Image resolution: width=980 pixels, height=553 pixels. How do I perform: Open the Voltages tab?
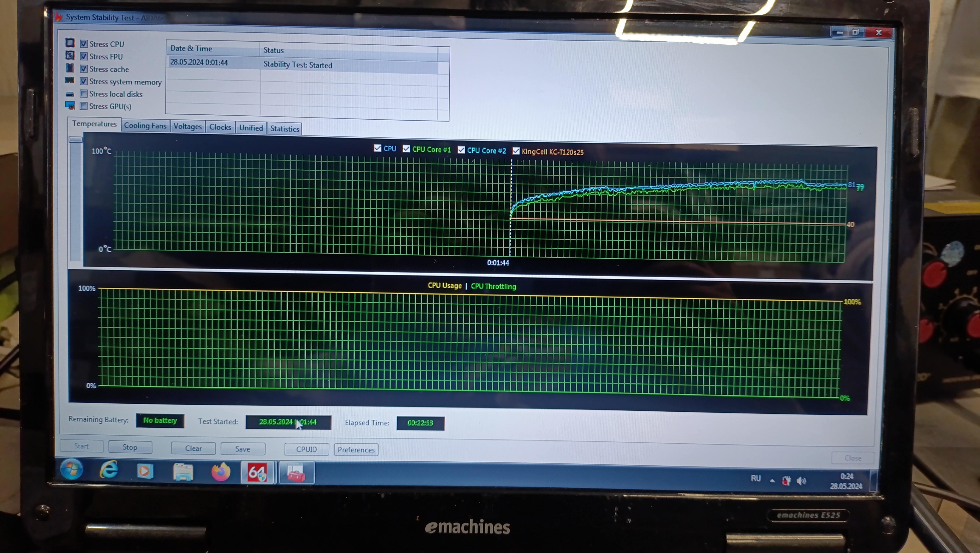188,126
